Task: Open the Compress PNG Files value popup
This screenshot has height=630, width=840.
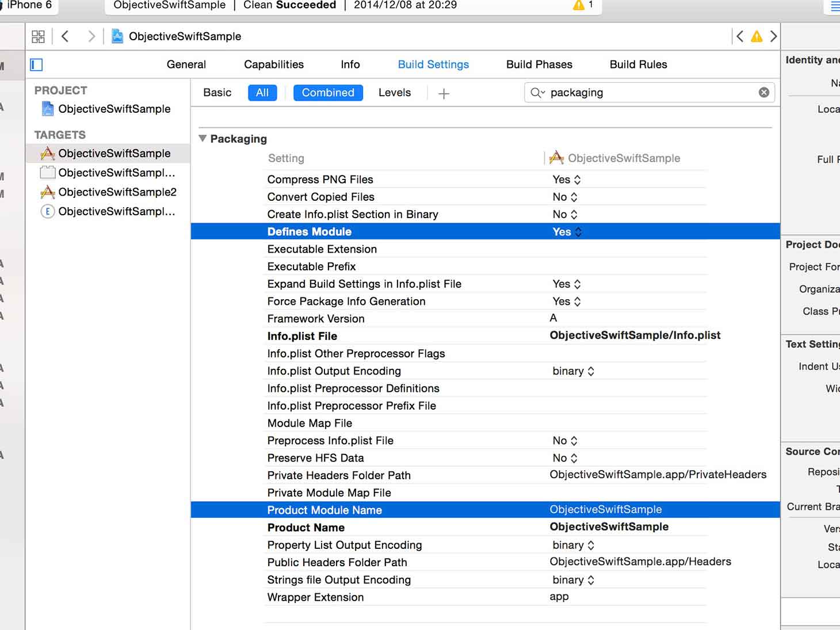Action: pyautogui.click(x=567, y=180)
